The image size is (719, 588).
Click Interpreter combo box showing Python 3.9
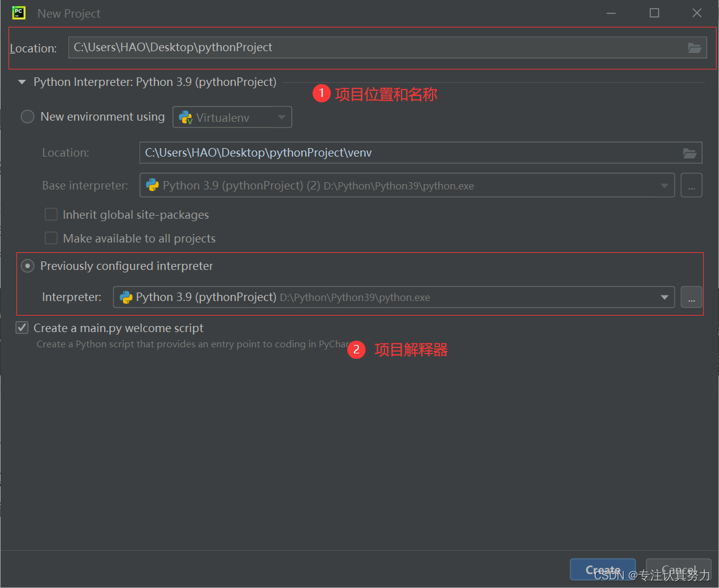point(394,297)
